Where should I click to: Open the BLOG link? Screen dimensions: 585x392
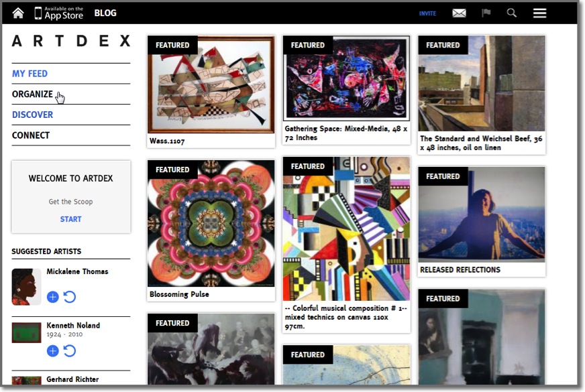pyautogui.click(x=105, y=13)
